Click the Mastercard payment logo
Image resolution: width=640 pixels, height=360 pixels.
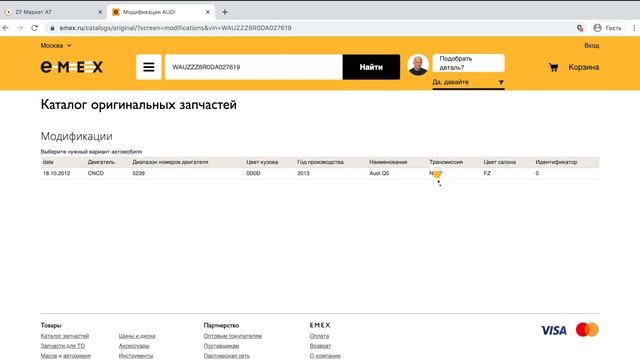pyautogui.click(x=587, y=329)
